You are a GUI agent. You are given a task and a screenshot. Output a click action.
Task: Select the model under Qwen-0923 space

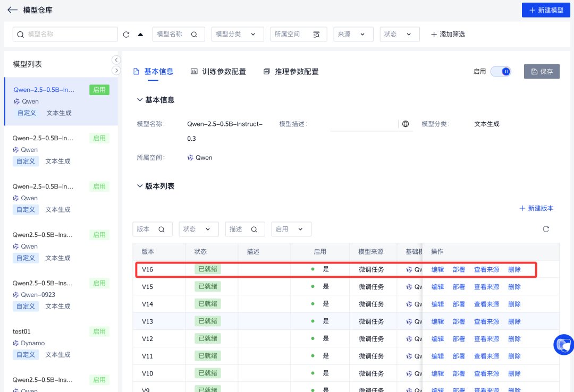(61, 295)
